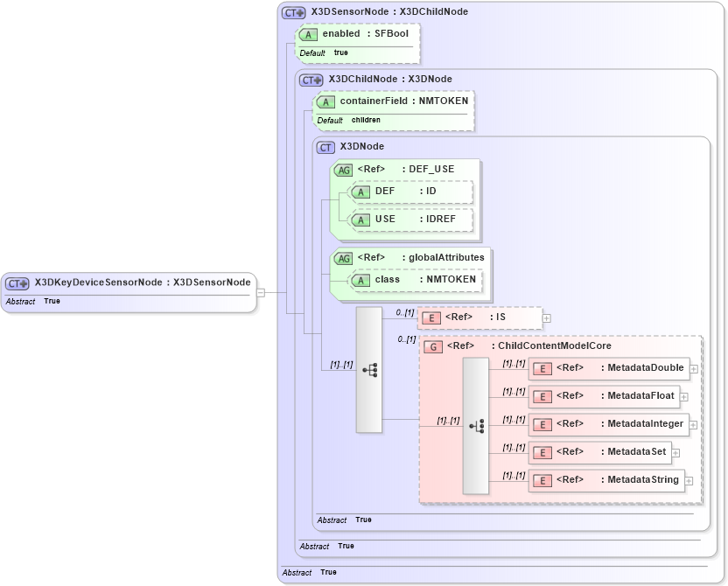Viewport: 728px width, 586px height.
Task: Select the USE : IDREF attribute
Action: [416, 219]
